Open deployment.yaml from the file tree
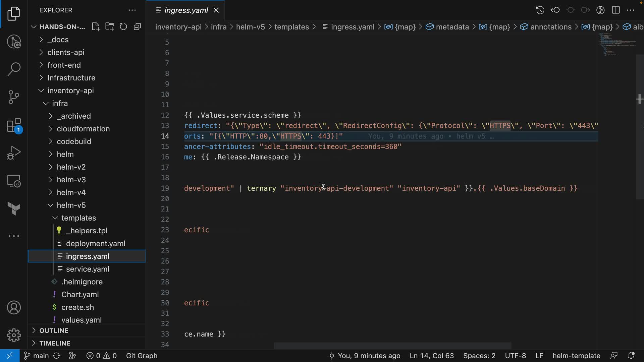Viewport: 644px width, 362px height. (x=96, y=244)
